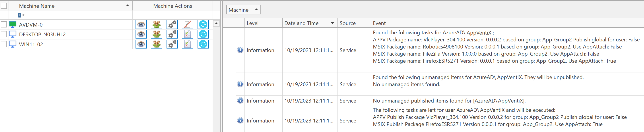The image size is (644, 132).
Task: Click the gears settings icon for WIN11-02
Action: coord(172,44)
